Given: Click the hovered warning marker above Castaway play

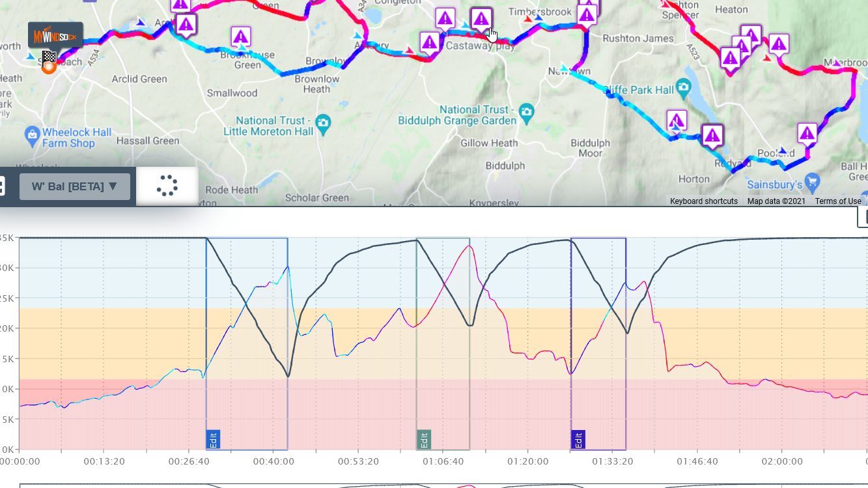Looking at the screenshot, I should pyautogui.click(x=481, y=18).
